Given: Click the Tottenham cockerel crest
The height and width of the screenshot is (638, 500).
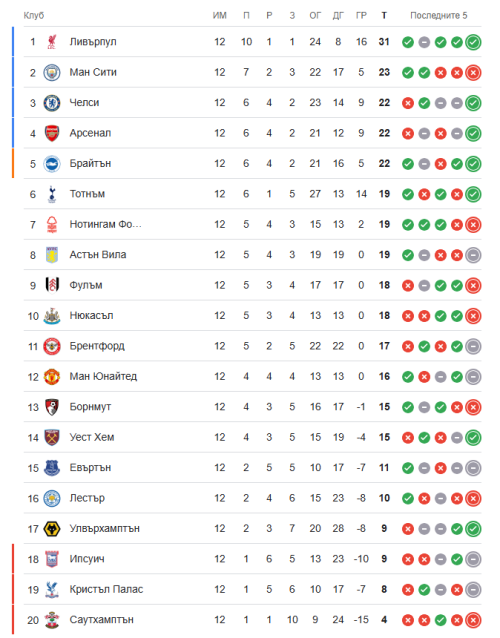Looking at the screenshot, I should point(52,194).
